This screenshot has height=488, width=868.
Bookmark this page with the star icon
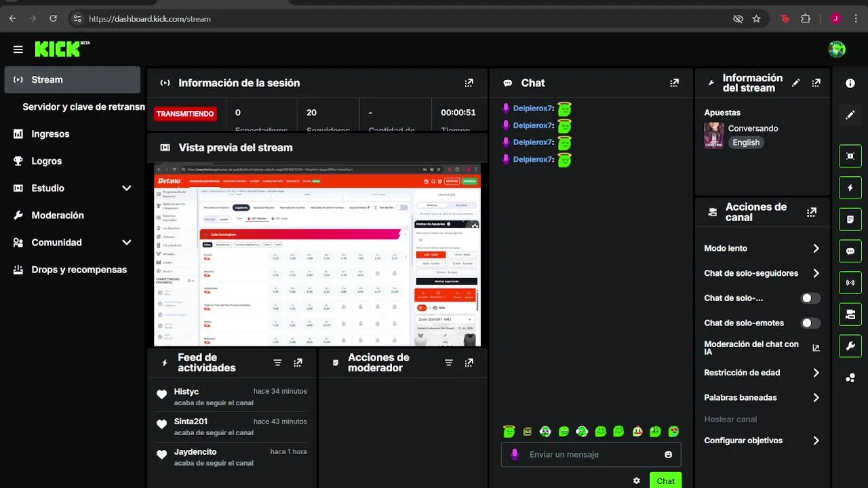[x=757, y=19]
